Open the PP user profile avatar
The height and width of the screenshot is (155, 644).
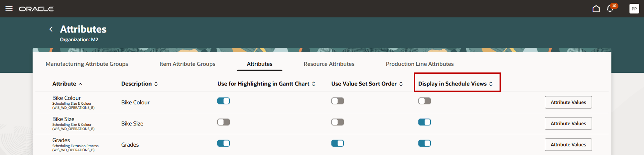[634, 9]
